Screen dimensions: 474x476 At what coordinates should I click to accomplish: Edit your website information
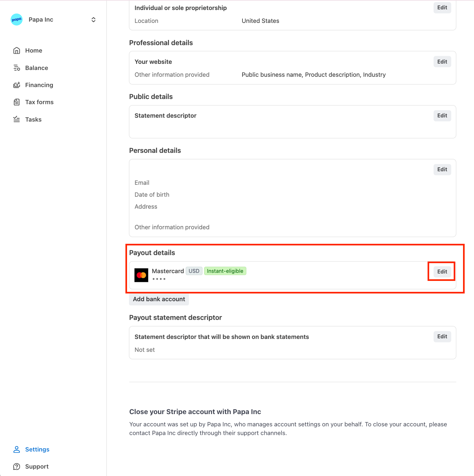pos(442,61)
